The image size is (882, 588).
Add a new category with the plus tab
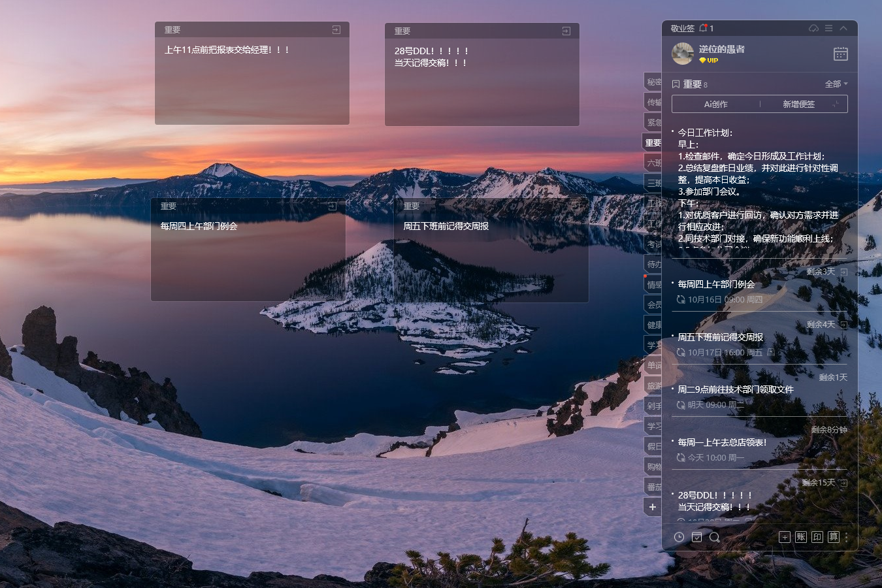tap(653, 507)
